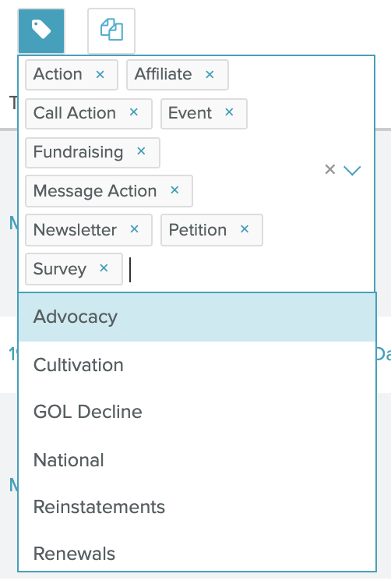Remove the Action tag
391x588 pixels.
click(100, 74)
